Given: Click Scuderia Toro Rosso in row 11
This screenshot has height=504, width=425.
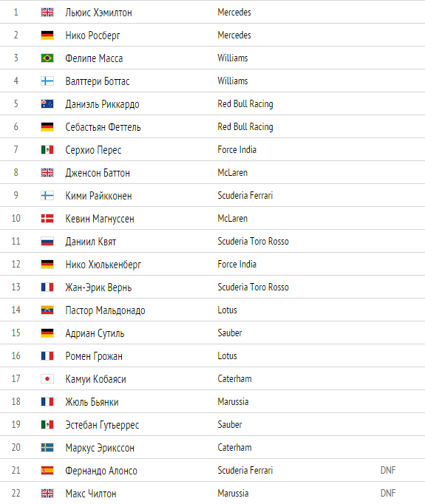Looking at the screenshot, I should [x=253, y=242].
